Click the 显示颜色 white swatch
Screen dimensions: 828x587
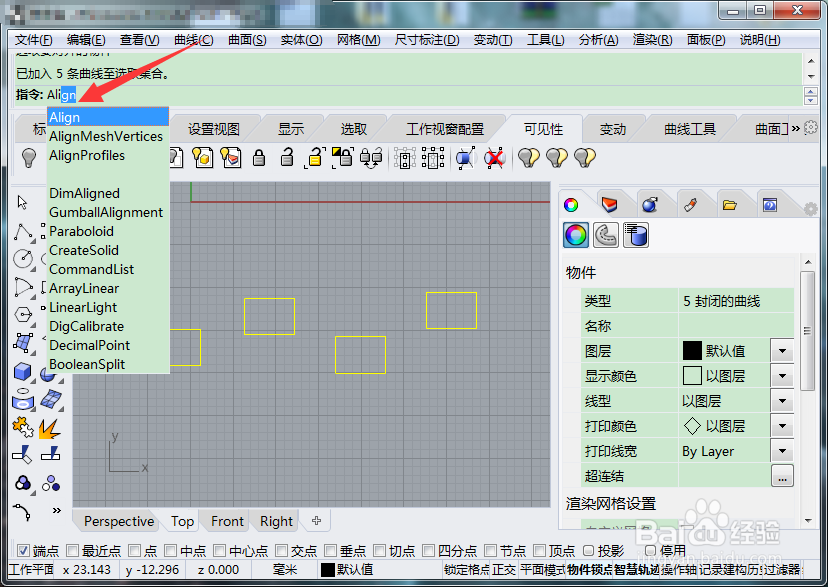click(x=692, y=376)
